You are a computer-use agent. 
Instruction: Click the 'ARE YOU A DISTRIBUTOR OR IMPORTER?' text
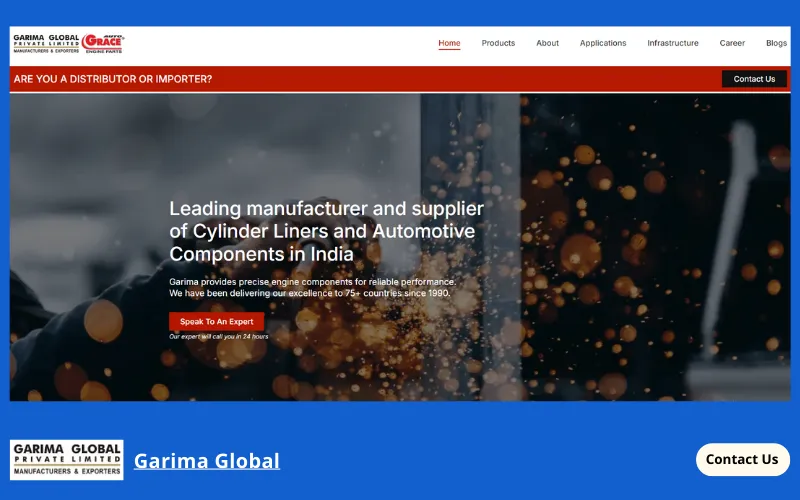coord(113,79)
